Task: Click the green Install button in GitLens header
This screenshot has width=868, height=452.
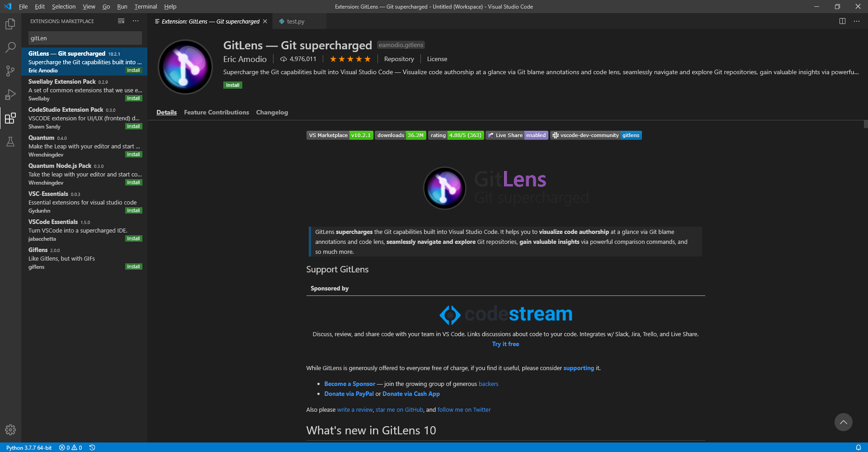Action: (232, 85)
